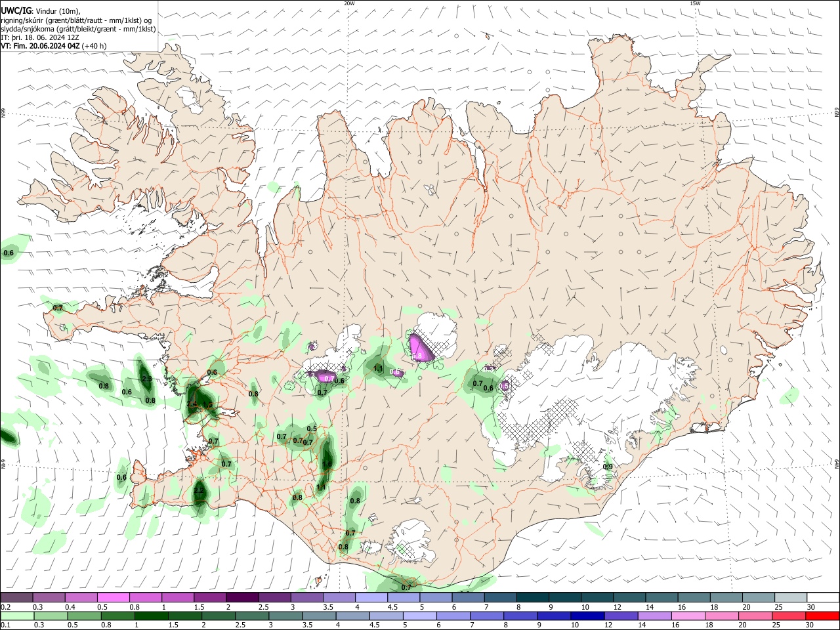Click the '0.9' precipitation value near Vatnajökull
Screen dimensions: 840x630
point(608,467)
